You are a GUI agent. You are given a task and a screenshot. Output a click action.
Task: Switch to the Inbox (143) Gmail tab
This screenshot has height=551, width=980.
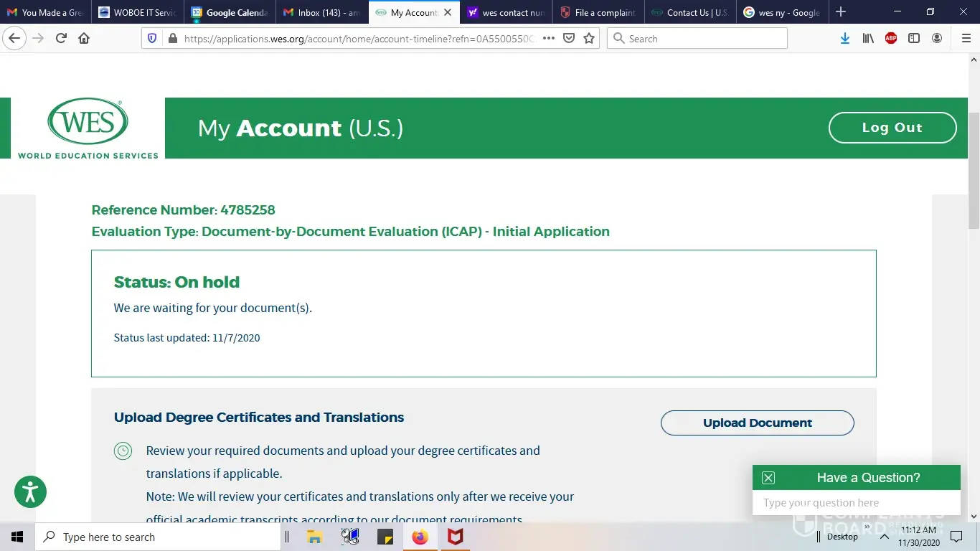pos(321,12)
